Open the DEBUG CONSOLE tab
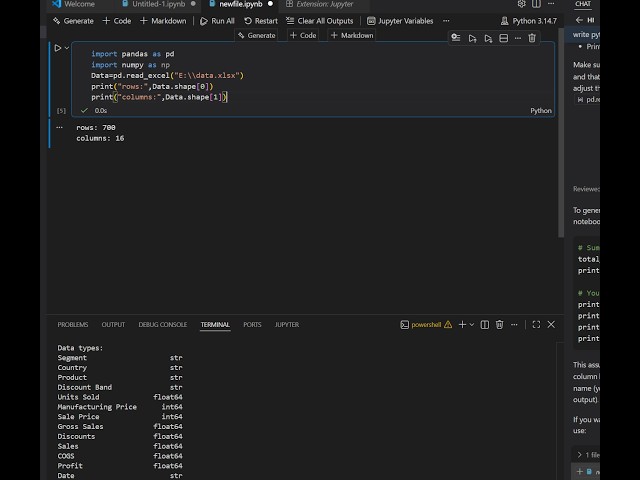This screenshot has width=640, height=480. [x=162, y=324]
